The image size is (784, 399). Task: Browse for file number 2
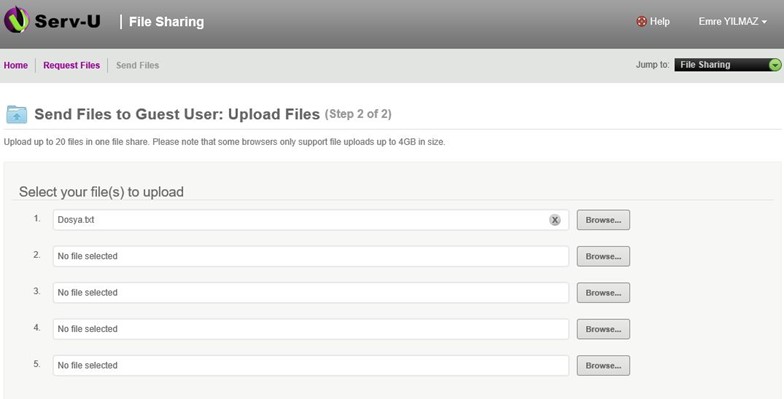(604, 256)
